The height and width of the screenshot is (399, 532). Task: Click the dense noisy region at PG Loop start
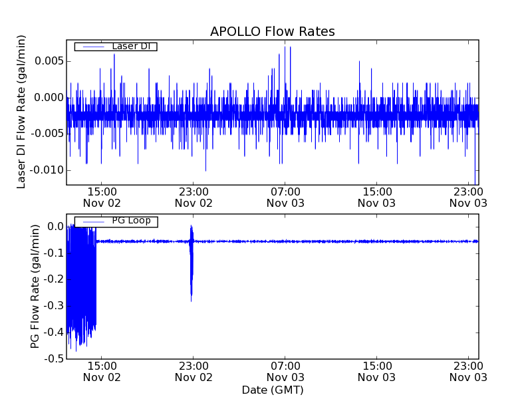pos(81,279)
